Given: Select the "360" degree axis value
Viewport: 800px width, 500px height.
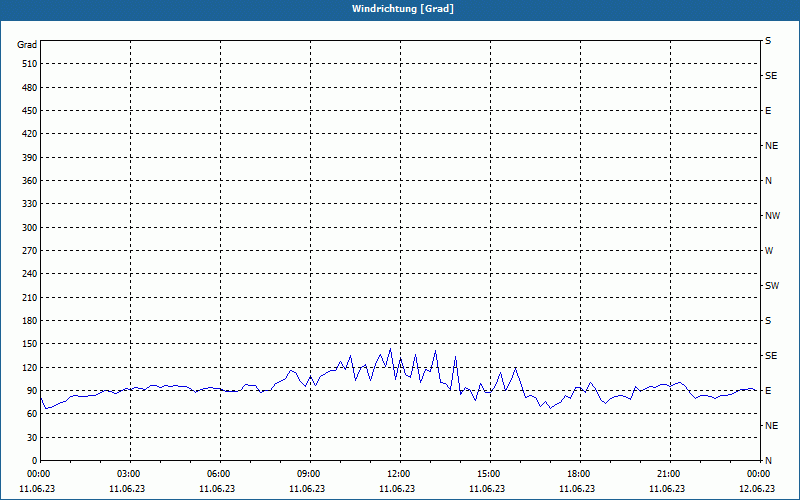Looking at the screenshot, I should (x=30, y=181).
